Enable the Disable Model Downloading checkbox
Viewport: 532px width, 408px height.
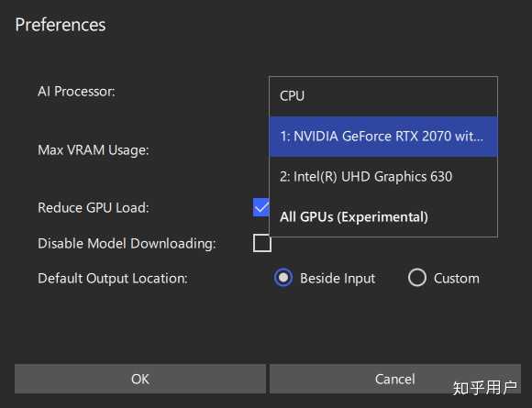(262, 243)
